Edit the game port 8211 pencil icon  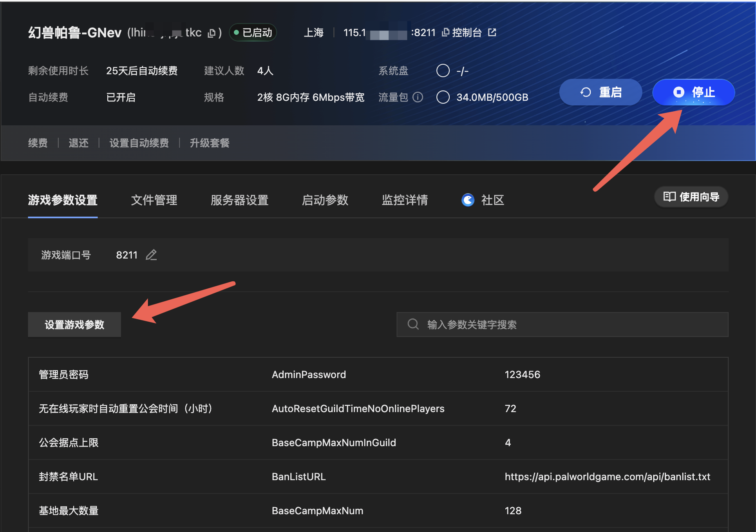(151, 255)
